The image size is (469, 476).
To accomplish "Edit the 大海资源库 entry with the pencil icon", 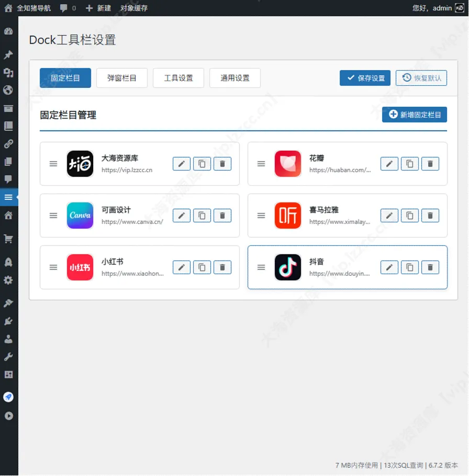I will [181, 163].
